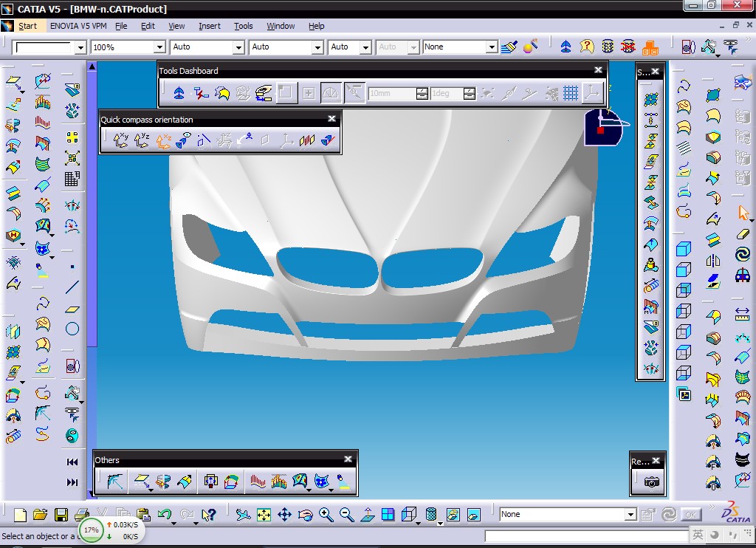The image size is (756, 548).
Task: Open the Insert menu
Action: [x=209, y=26]
